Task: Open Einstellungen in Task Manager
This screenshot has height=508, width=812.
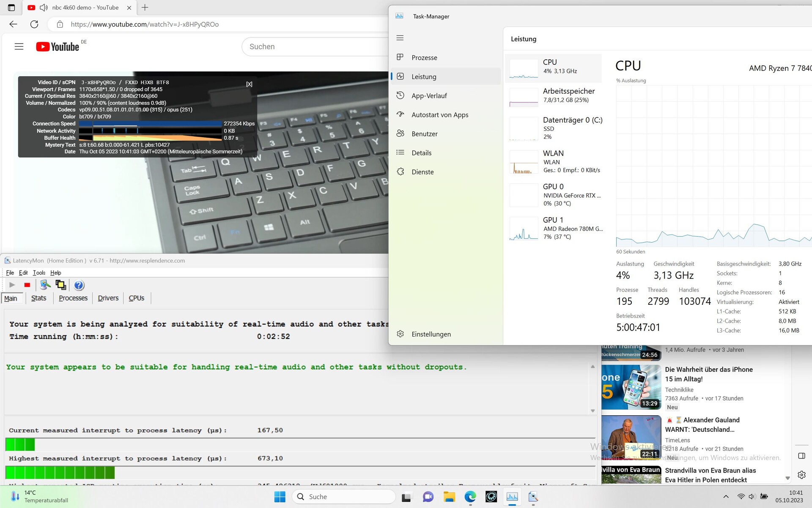Action: [446, 334]
